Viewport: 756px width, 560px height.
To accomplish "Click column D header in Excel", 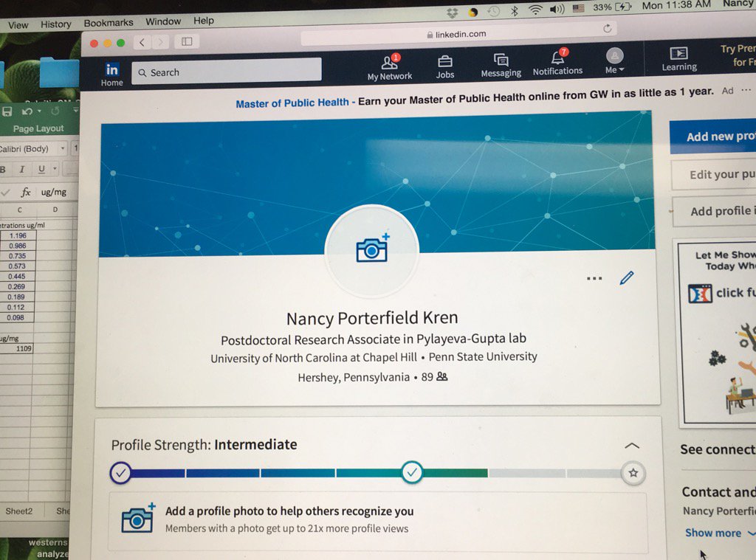I will 55,210.
